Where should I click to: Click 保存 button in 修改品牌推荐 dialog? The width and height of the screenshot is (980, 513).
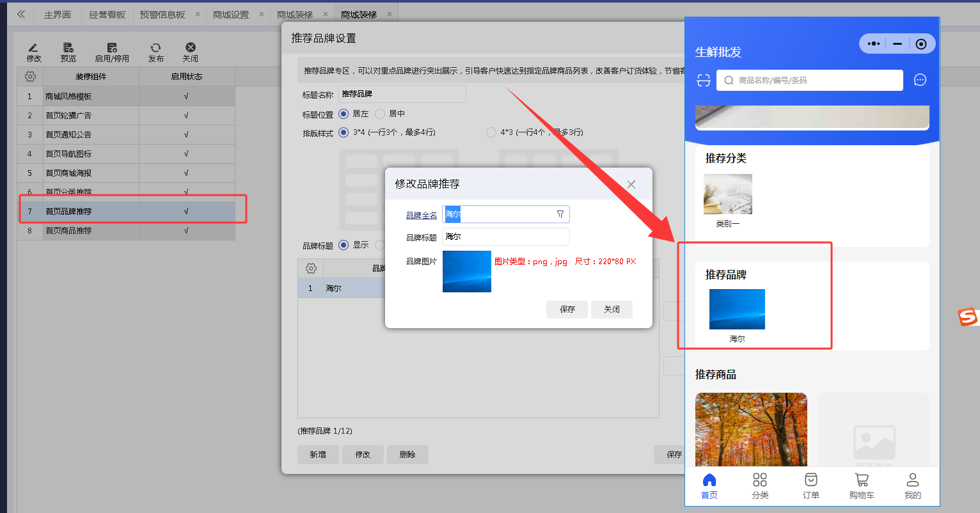(567, 310)
